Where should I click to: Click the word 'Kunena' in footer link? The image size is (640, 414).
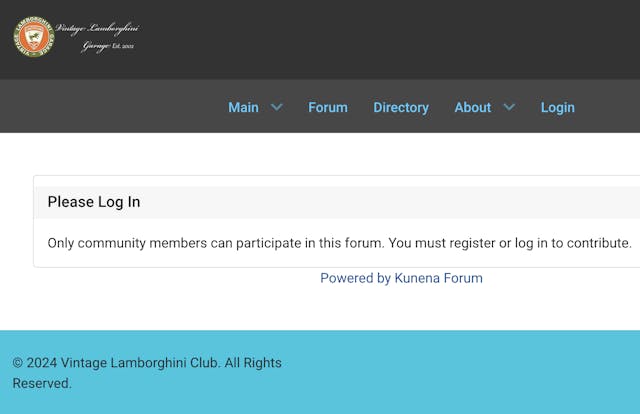click(417, 278)
